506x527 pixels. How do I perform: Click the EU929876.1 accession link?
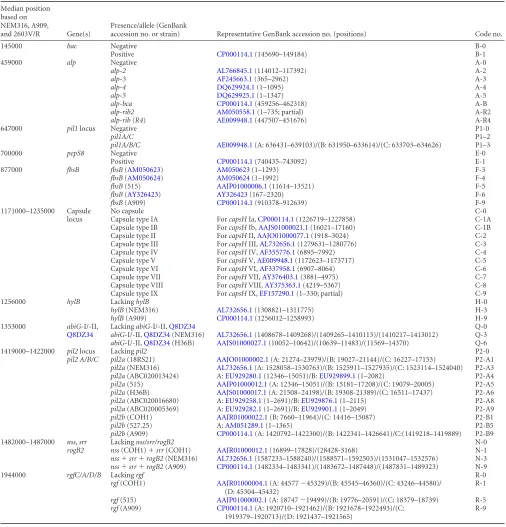click(319, 401)
